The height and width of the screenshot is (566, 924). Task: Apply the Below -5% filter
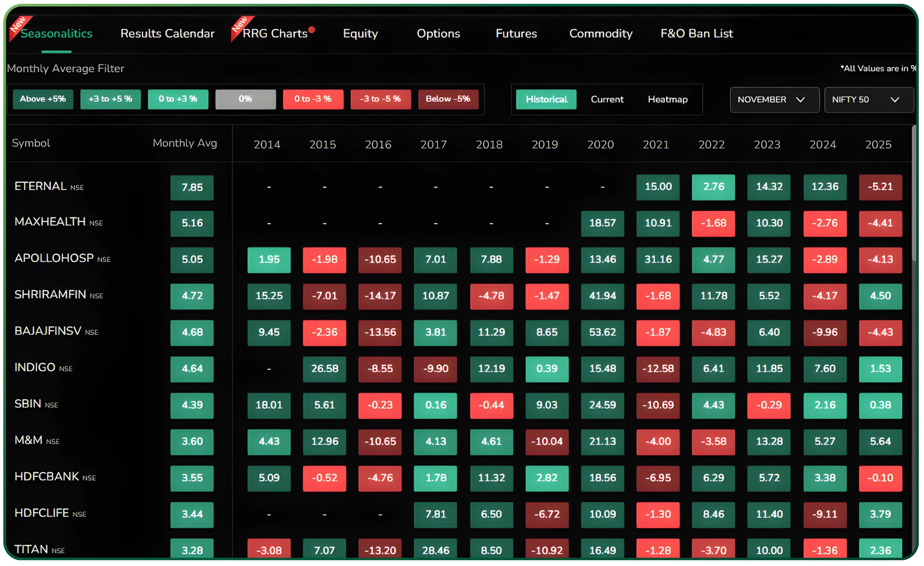[x=448, y=99]
